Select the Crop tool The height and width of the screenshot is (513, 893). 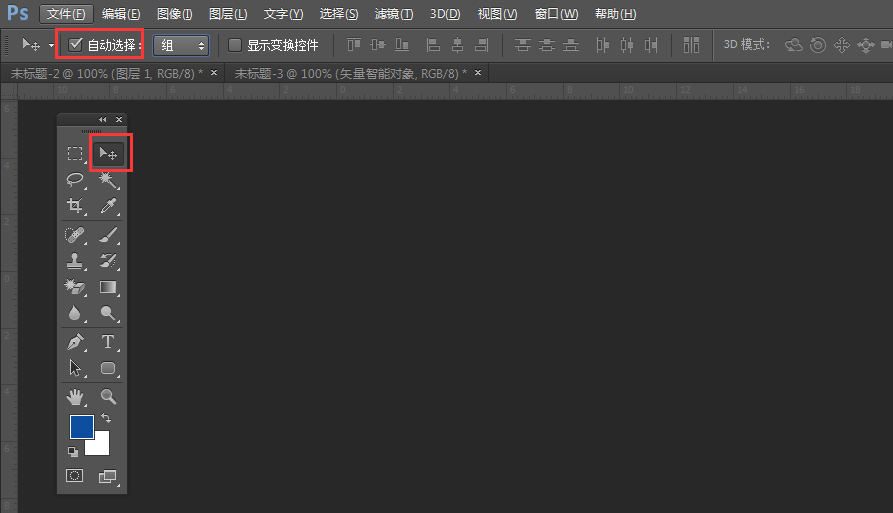tap(75, 206)
